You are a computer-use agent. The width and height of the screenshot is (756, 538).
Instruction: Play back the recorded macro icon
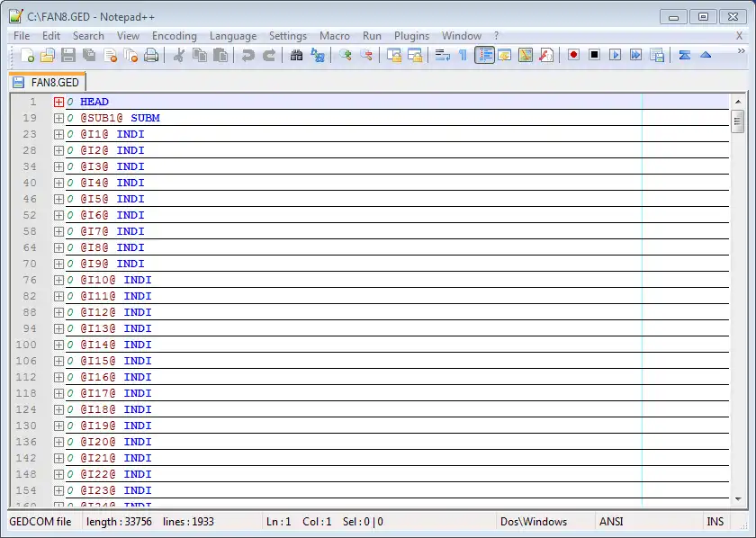pos(615,55)
